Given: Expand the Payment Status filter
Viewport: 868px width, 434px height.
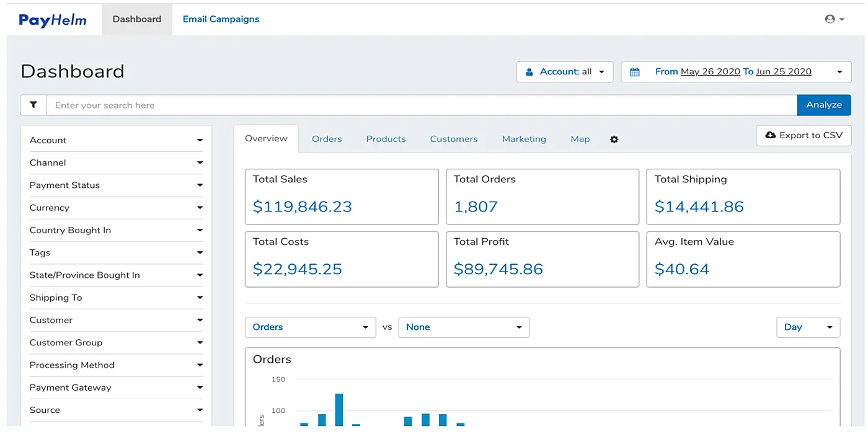Looking at the screenshot, I should [116, 185].
